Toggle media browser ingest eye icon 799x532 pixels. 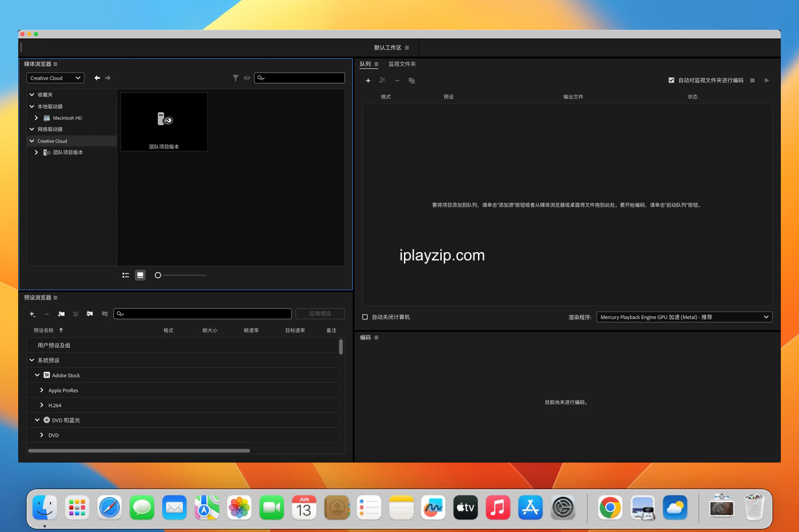(247, 78)
